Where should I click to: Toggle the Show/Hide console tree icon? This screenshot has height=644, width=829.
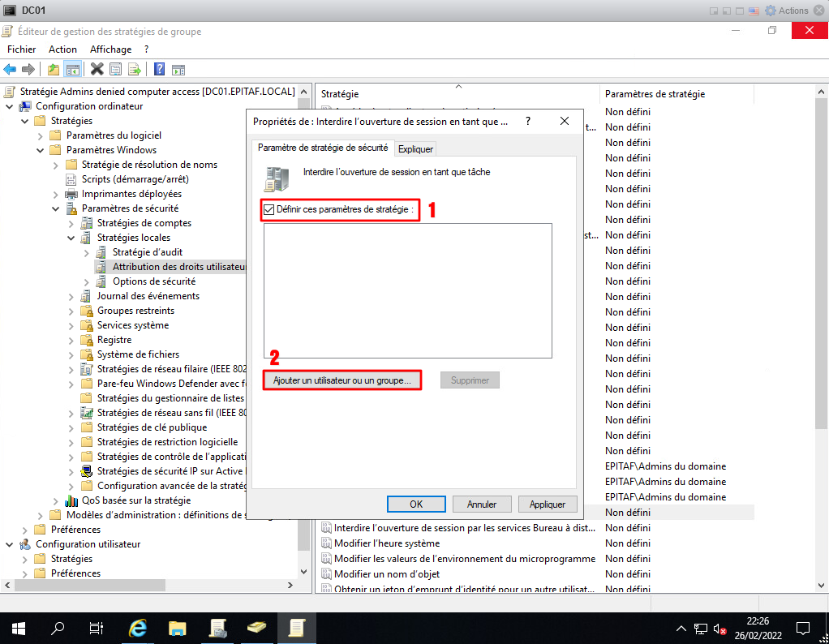[x=73, y=69]
